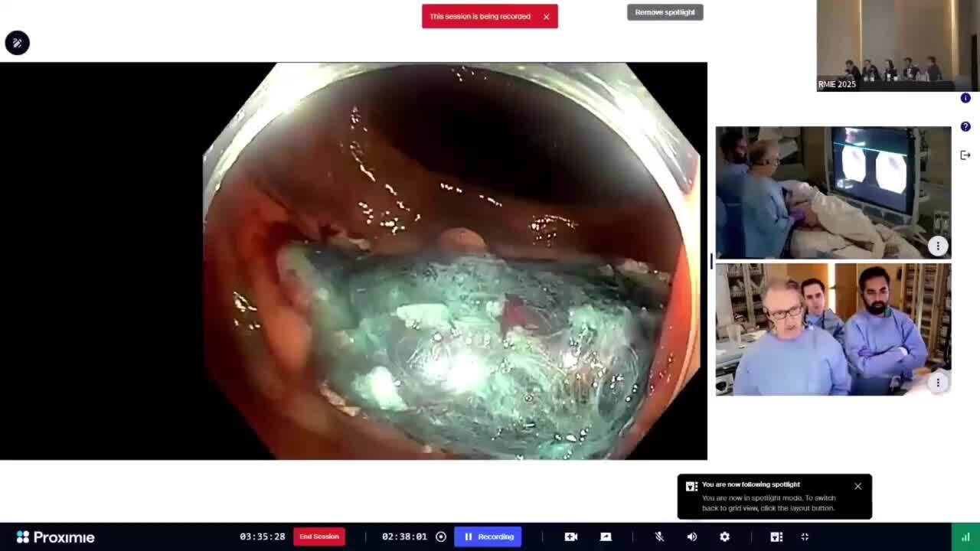Viewport: 980px width, 551px height.
Task: Open the help question mark icon
Action: (x=965, y=126)
